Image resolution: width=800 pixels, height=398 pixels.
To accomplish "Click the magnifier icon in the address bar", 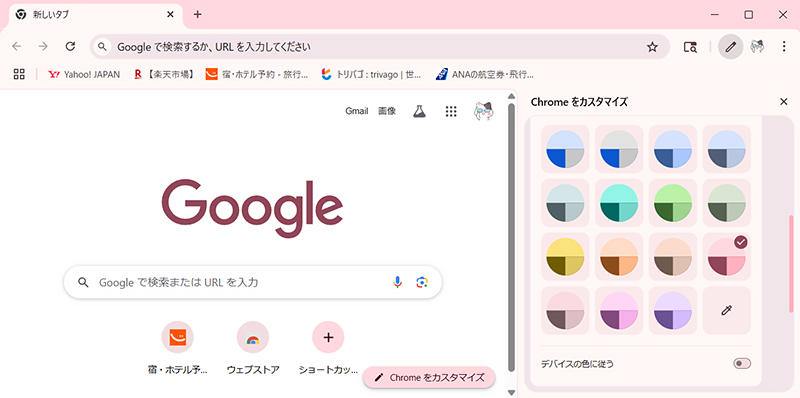I will (103, 47).
